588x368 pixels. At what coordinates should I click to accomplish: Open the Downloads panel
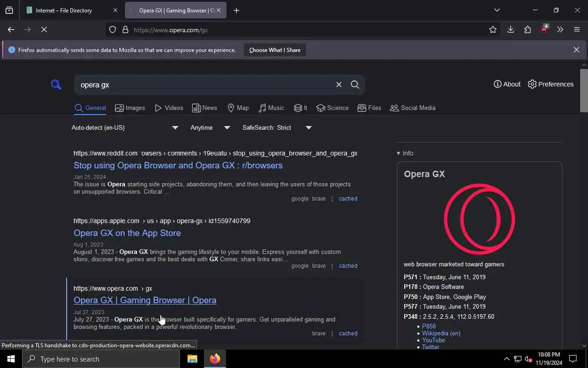[510, 30]
